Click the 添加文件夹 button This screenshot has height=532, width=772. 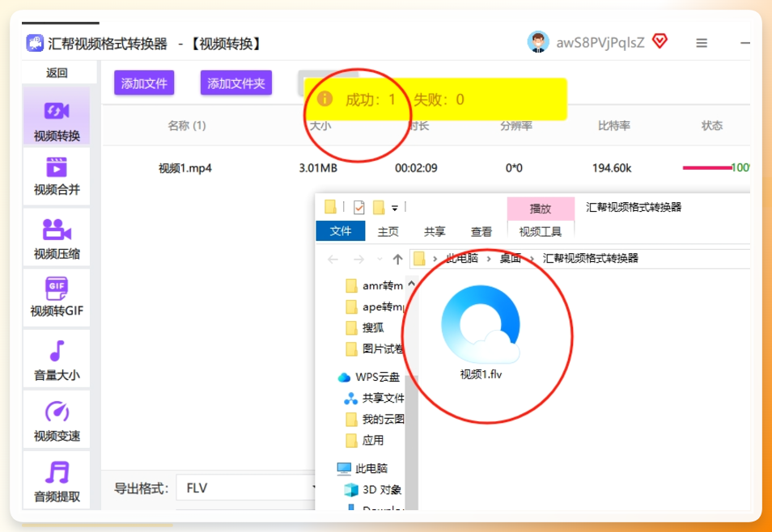click(235, 83)
